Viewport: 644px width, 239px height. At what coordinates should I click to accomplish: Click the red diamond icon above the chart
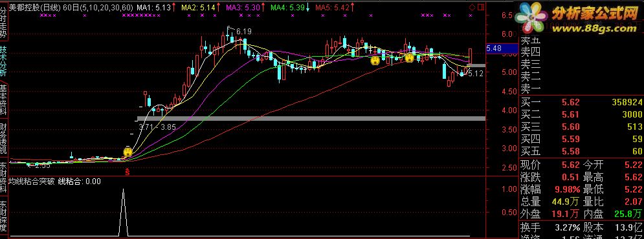[x=472, y=7]
